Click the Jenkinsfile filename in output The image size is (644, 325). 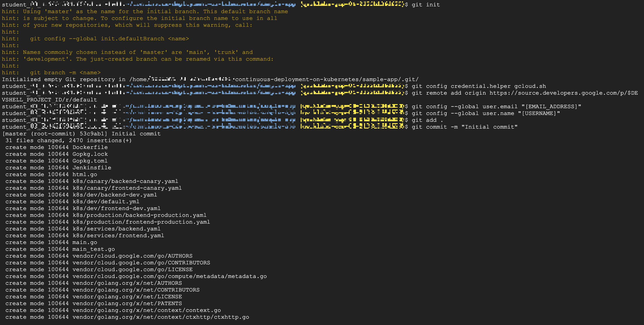[x=92, y=168]
